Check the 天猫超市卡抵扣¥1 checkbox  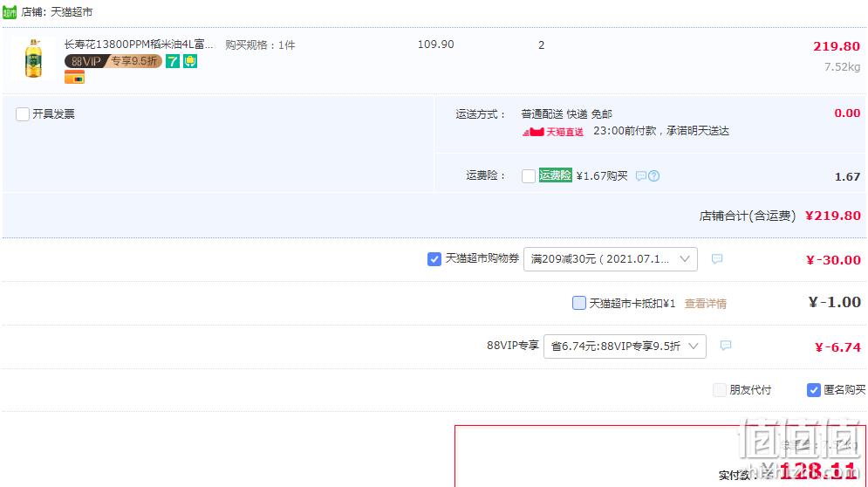(578, 303)
